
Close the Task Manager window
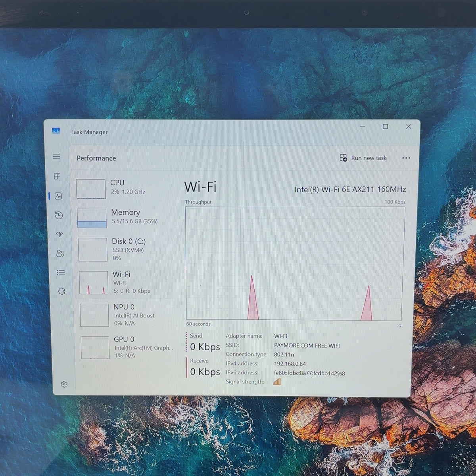point(409,127)
